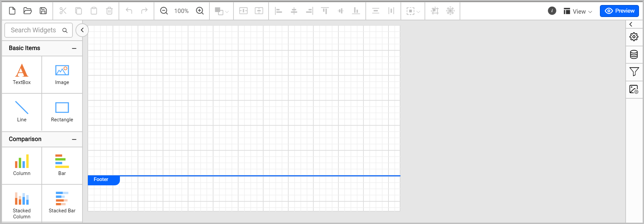This screenshot has width=644, height=224.
Task: Click the zoom out magnifier
Action: [164, 11]
